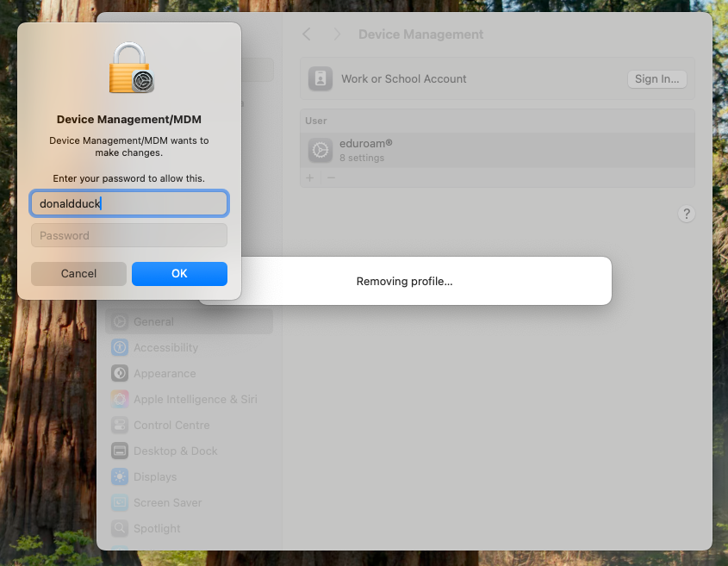Click the Sign In… button
Image resolution: width=728 pixels, height=566 pixels.
656,78
